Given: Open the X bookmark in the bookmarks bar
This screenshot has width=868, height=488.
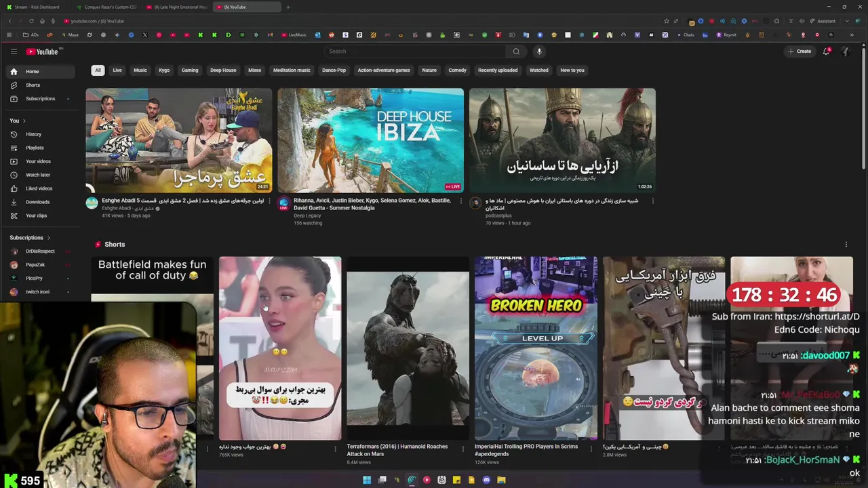Looking at the screenshot, I should [x=144, y=35].
